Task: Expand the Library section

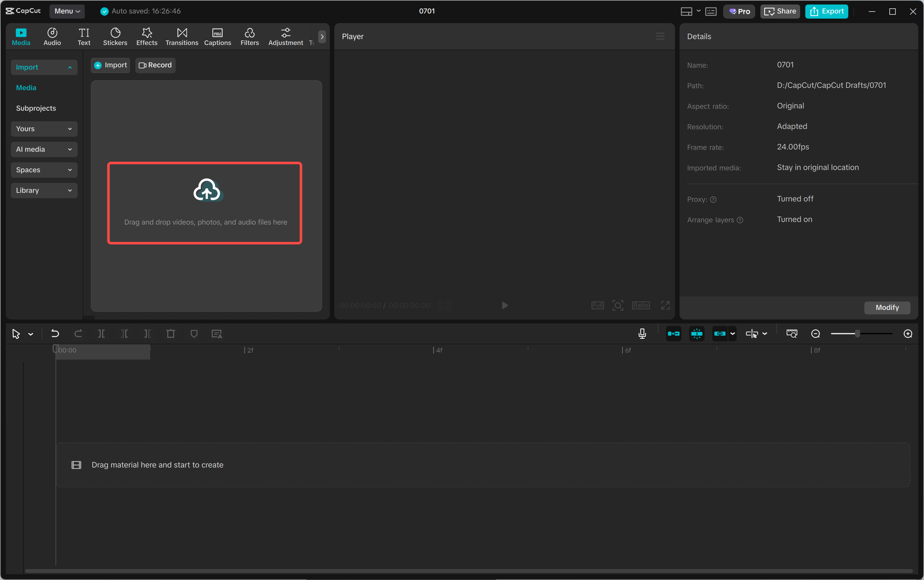Action: pyautogui.click(x=44, y=190)
